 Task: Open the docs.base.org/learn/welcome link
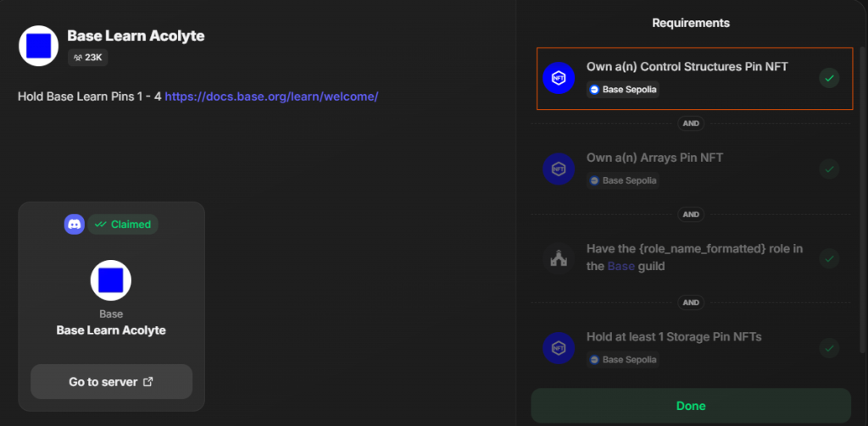[x=271, y=97]
